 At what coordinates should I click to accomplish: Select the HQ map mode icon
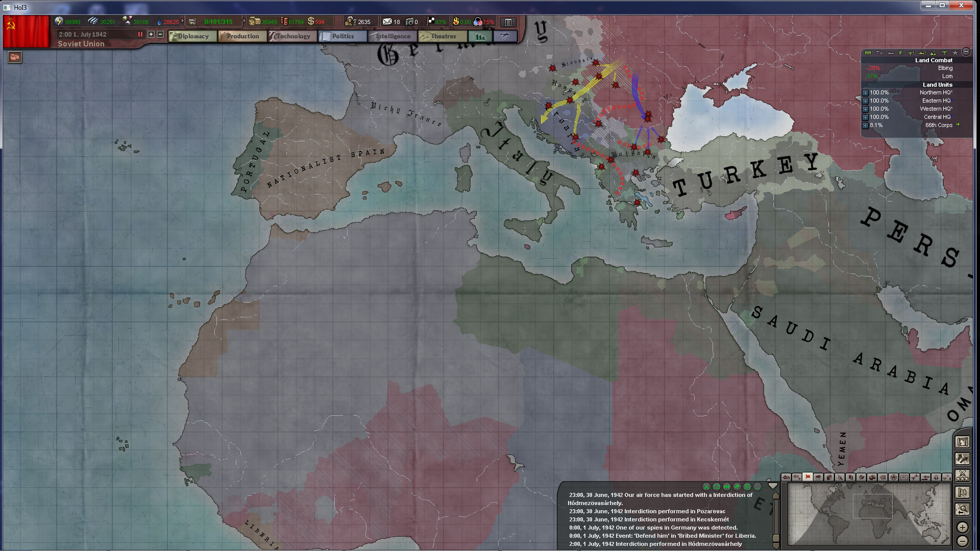904,478
